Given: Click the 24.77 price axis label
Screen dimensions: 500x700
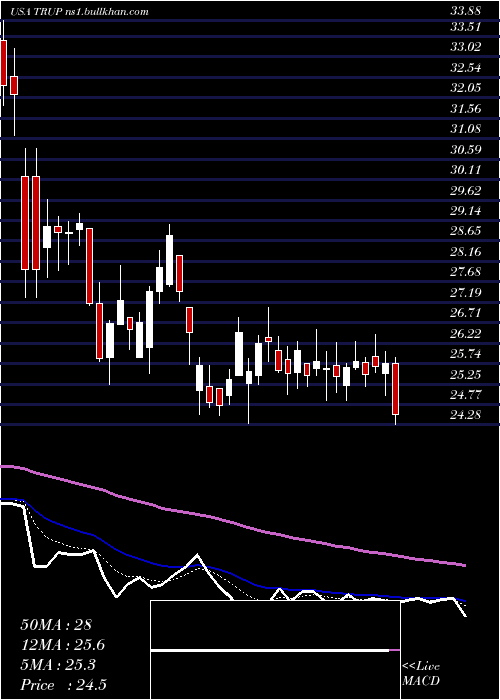Looking at the screenshot, I should coord(465,395).
